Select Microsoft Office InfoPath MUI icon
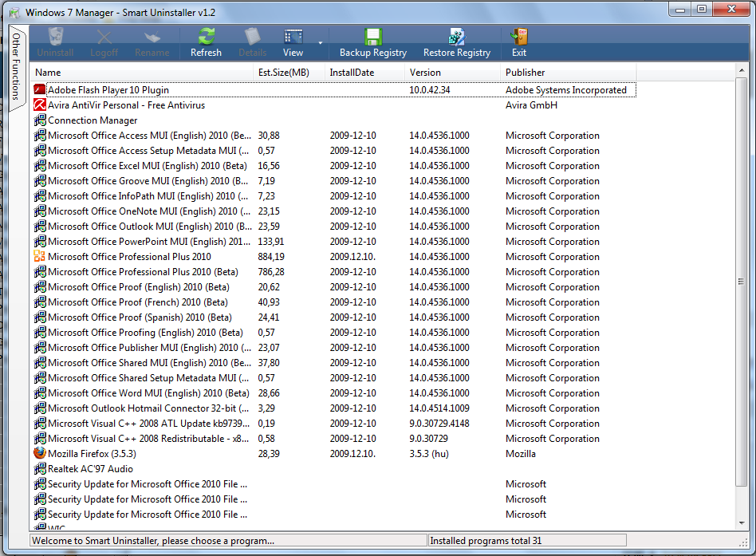Viewport: 756px width, 556px height. pyautogui.click(x=40, y=195)
